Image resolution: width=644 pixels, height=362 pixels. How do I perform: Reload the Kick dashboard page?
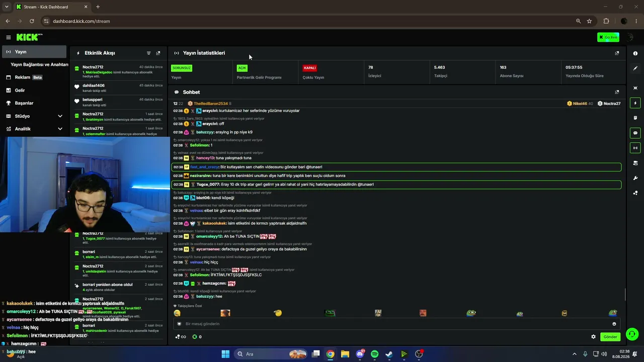coord(32,21)
